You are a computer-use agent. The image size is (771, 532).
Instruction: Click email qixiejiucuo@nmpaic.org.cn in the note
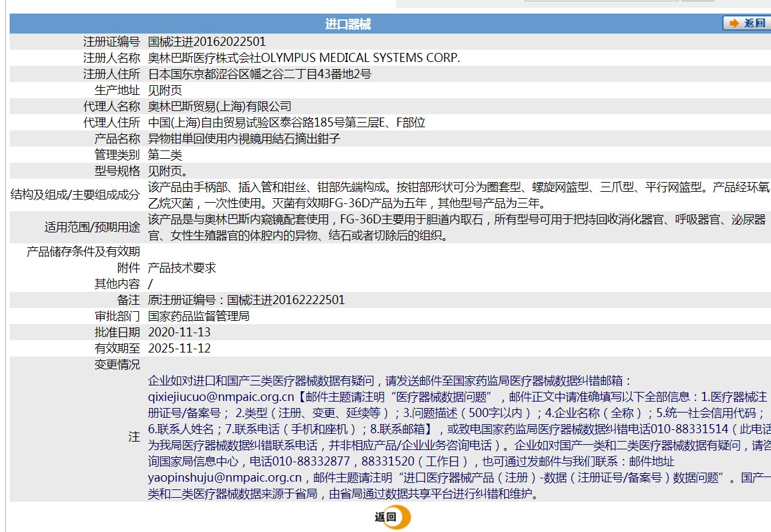[x=221, y=397]
